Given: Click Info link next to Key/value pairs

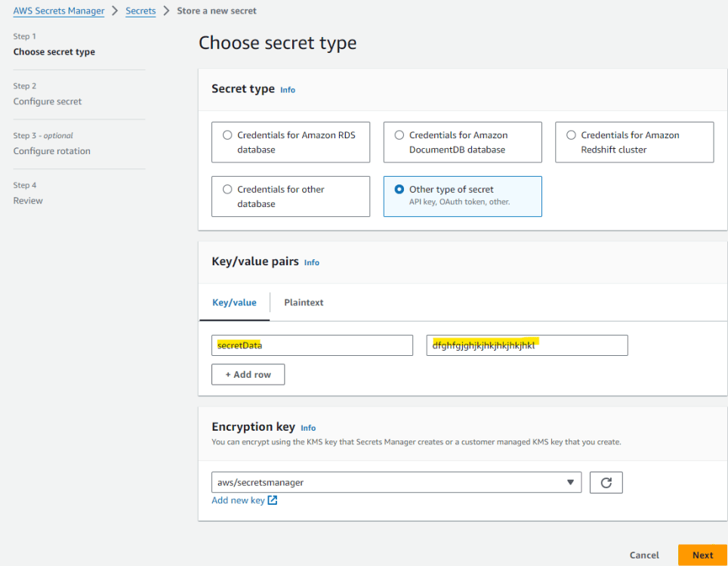Looking at the screenshot, I should coord(312,263).
